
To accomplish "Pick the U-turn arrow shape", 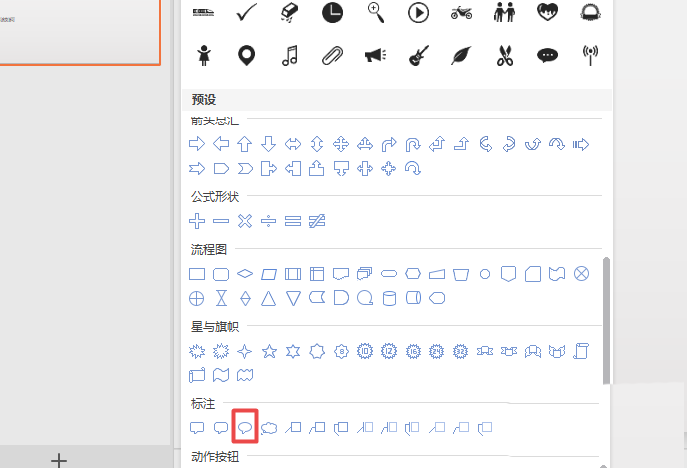I will coord(413,144).
